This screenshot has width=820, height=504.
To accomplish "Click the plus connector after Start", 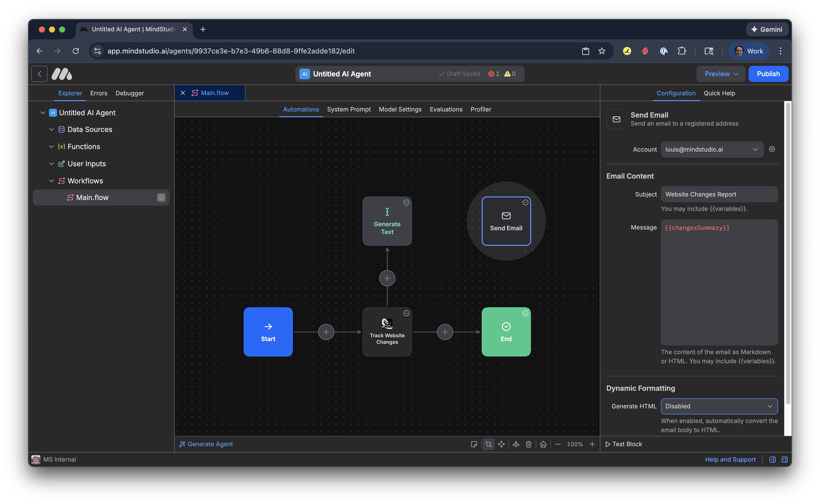I will tap(326, 332).
